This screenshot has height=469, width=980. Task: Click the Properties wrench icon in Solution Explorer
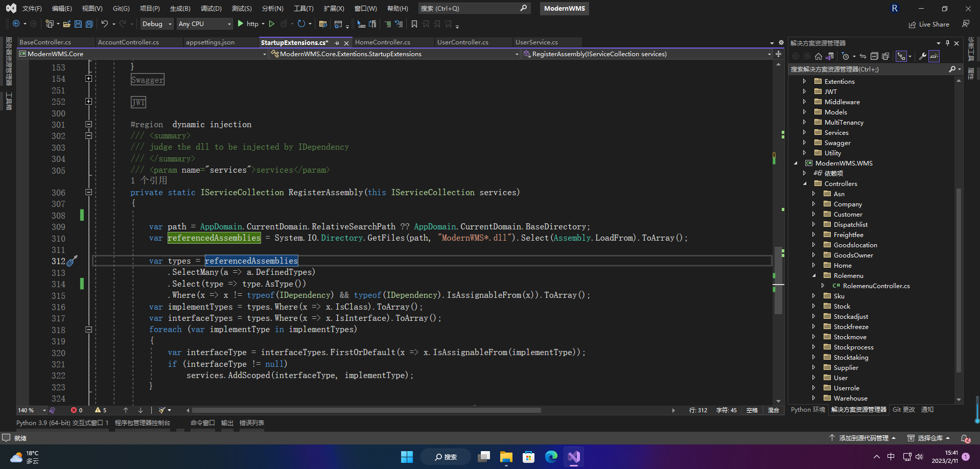[x=923, y=56]
